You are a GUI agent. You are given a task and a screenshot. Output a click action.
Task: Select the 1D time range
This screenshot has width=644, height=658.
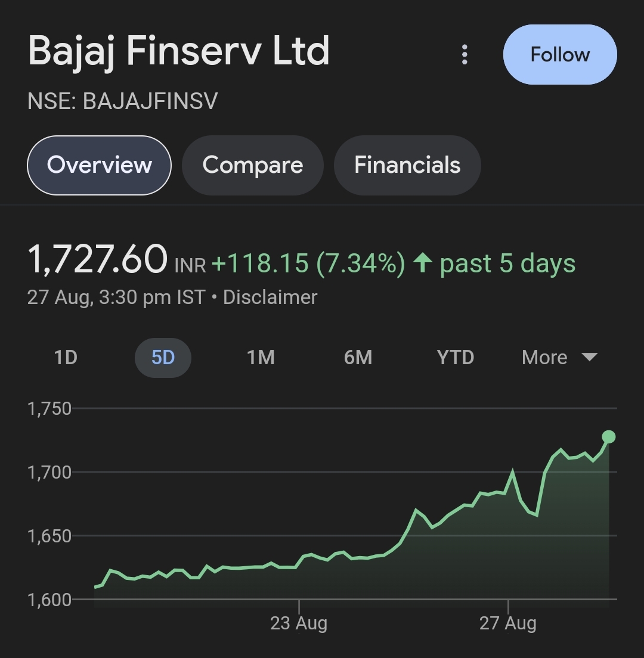[x=66, y=358]
